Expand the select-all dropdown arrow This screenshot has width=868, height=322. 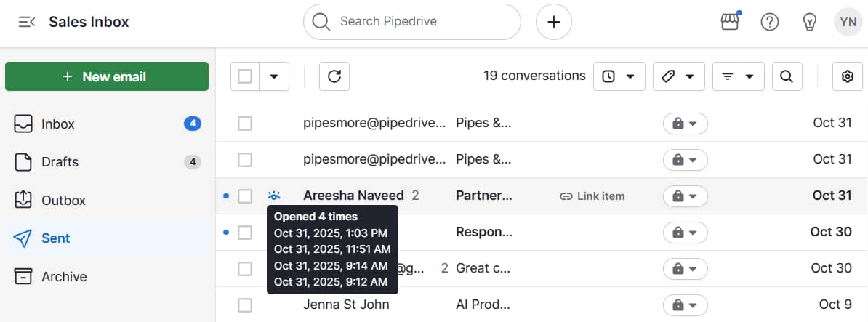(x=274, y=76)
